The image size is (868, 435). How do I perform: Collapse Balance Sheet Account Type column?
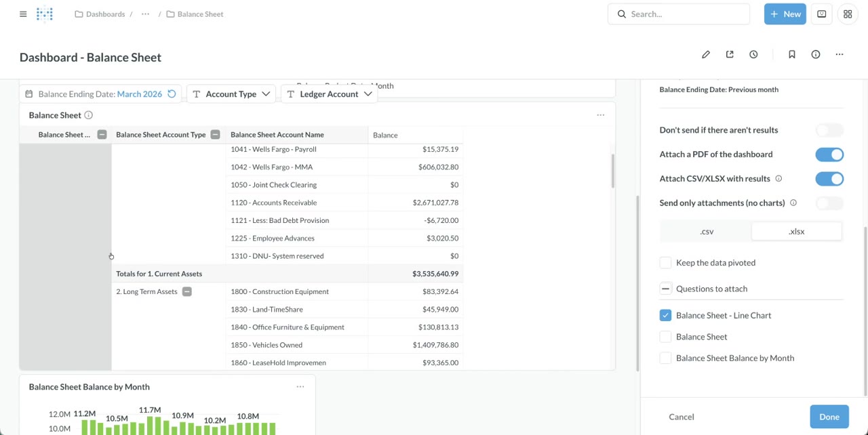[x=215, y=135]
